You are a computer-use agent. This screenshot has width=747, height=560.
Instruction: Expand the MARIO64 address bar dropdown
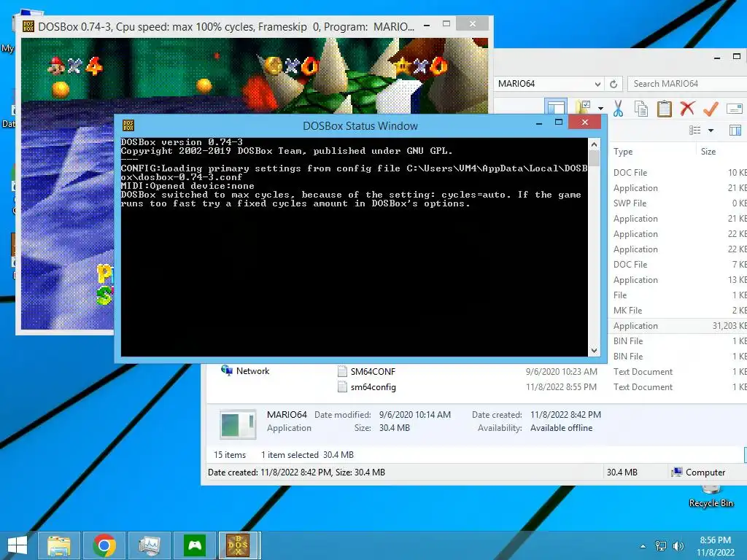pos(597,85)
